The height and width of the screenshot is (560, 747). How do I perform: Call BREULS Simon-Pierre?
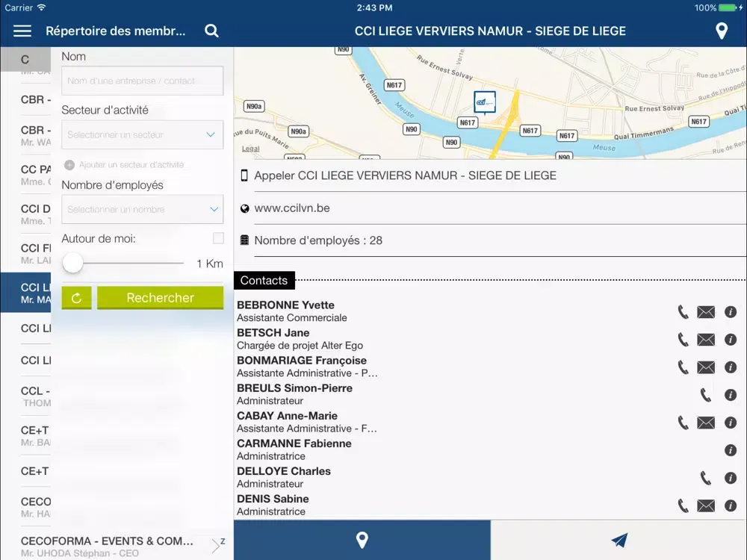[706, 395]
